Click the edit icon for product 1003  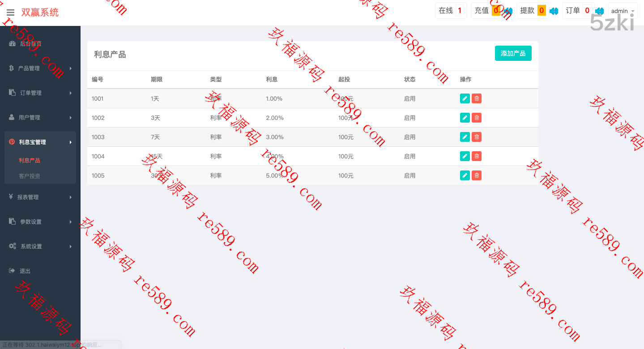click(x=465, y=137)
